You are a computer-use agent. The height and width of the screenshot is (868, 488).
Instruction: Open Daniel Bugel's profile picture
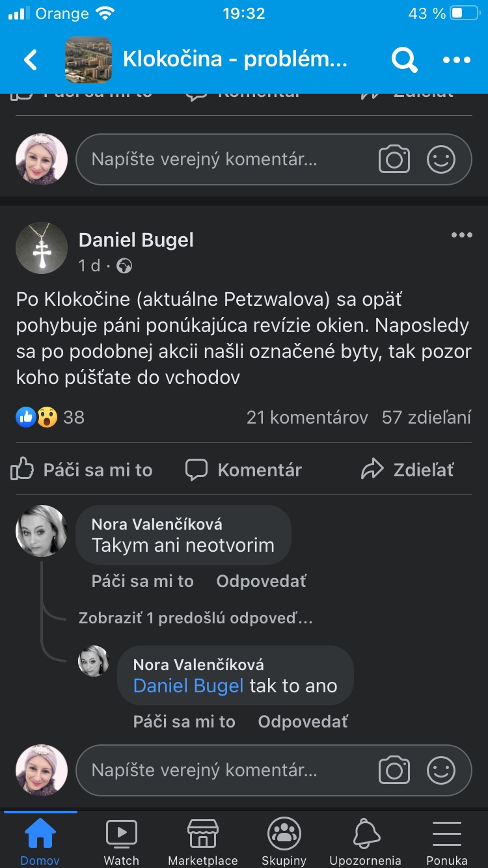tap(42, 248)
